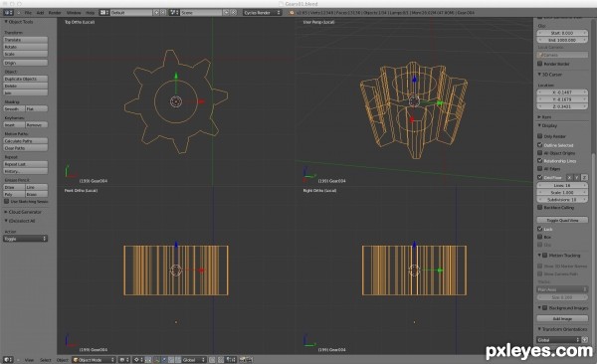Click the Y axis grid floor button

point(577,177)
